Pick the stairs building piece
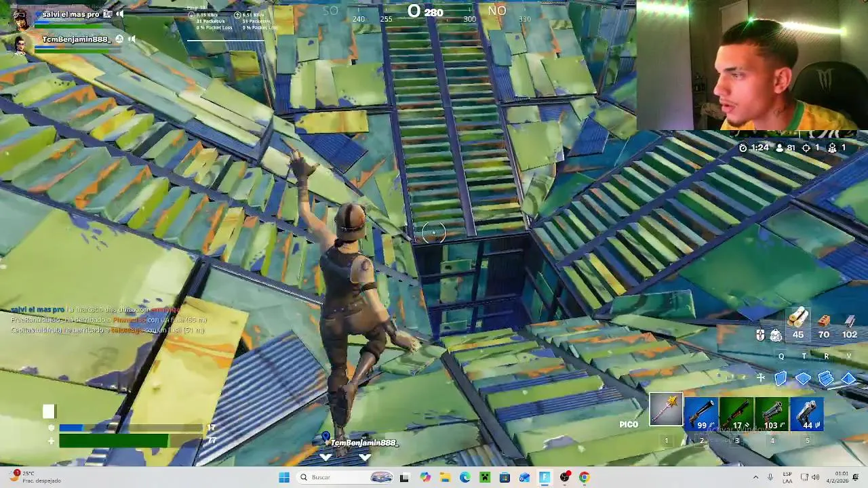The image size is (868, 488). (x=825, y=378)
